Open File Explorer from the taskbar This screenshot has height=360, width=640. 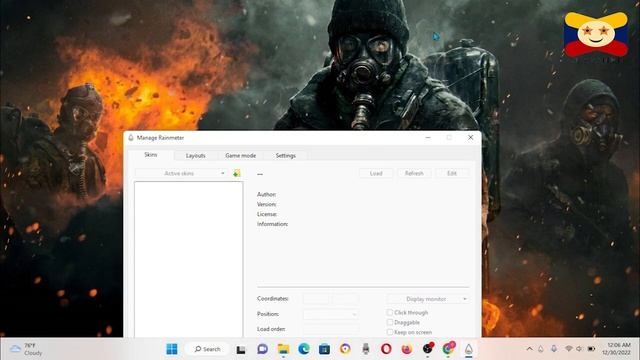coord(283,349)
